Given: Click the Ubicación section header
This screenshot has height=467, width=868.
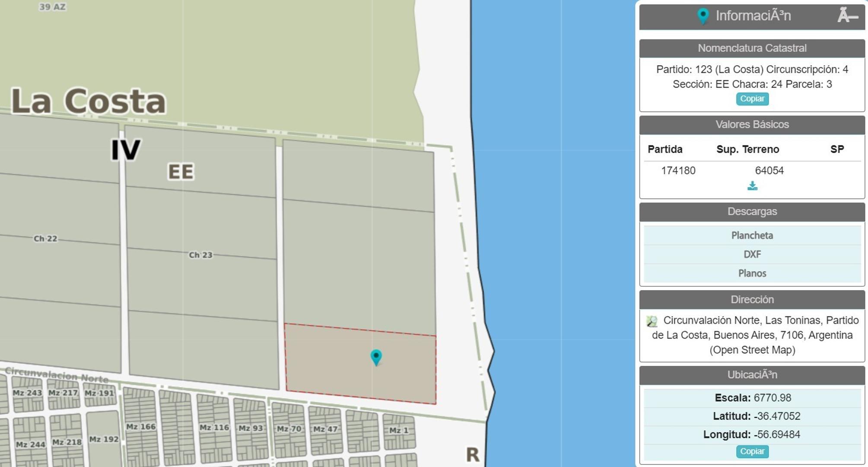Looking at the screenshot, I should 752,374.
